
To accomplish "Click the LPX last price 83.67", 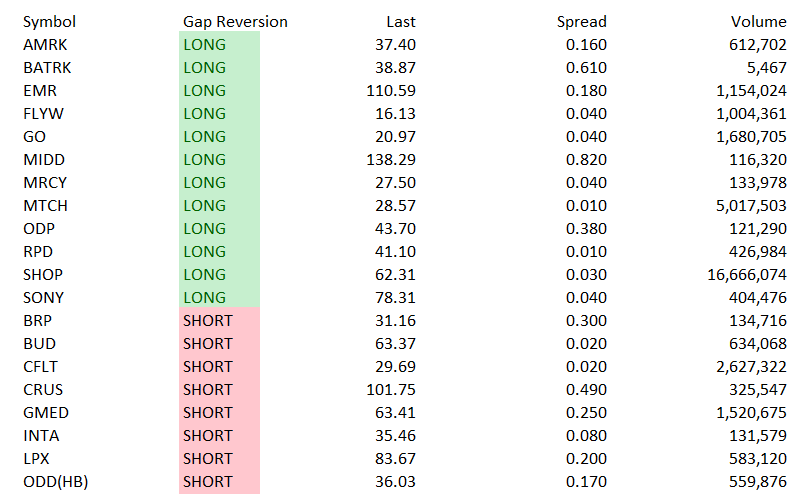I will 395,459.
